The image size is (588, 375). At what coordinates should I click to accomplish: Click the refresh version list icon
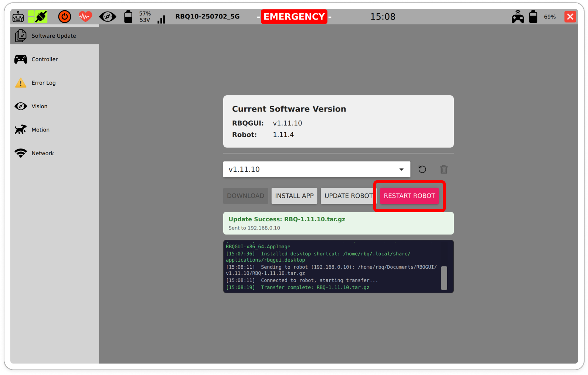pyautogui.click(x=422, y=169)
